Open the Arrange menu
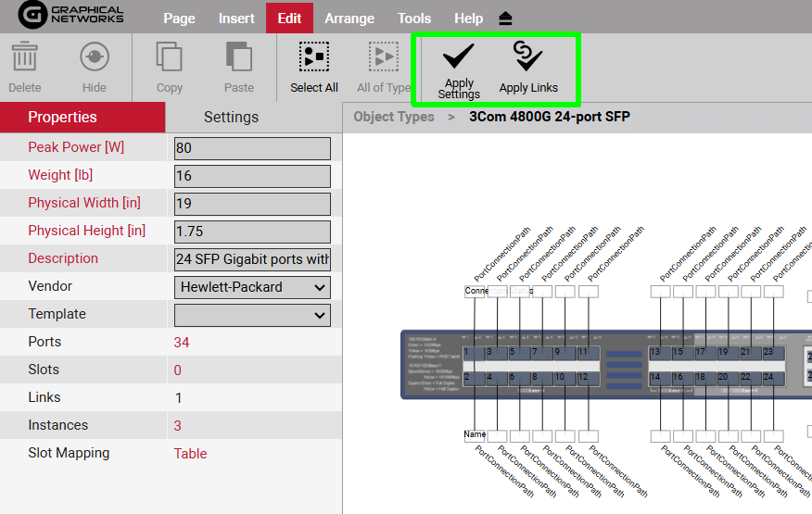This screenshot has height=514, width=812. pyautogui.click(x=349, y=19)
